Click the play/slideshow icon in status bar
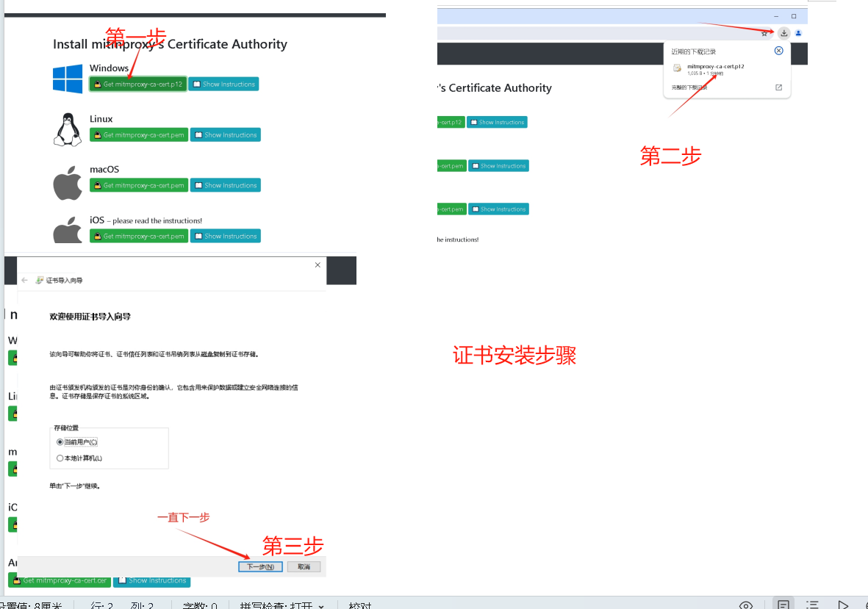Image resolution: width=868 pixels, height=609 pixels. 842,605
